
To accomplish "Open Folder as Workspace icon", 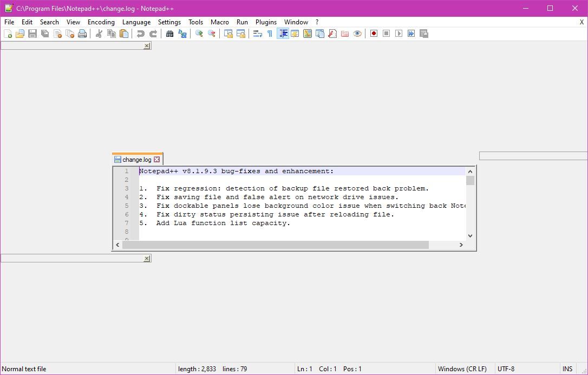I will pyautogui.click(x=345, y=34).
